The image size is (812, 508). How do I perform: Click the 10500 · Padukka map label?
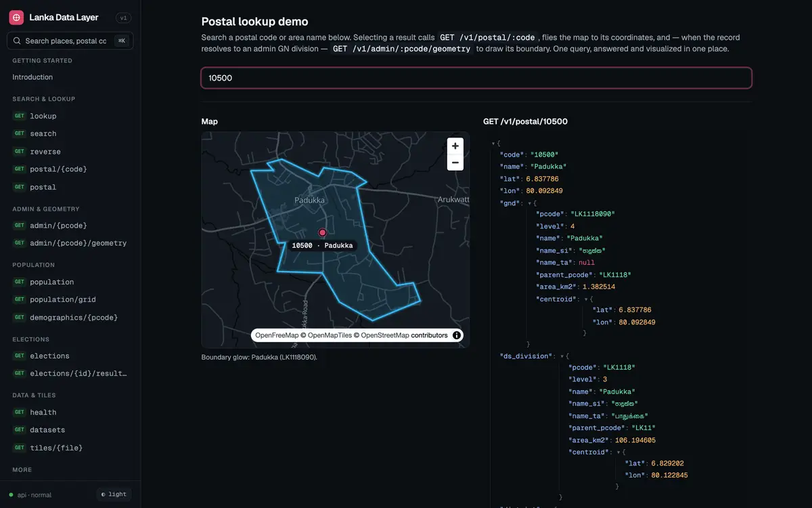coord(322,245)
